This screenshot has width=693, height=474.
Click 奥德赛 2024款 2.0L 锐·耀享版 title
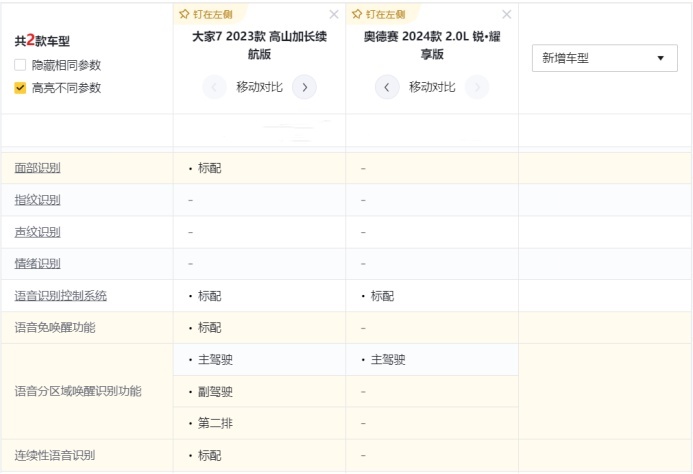tap(432, 45)
